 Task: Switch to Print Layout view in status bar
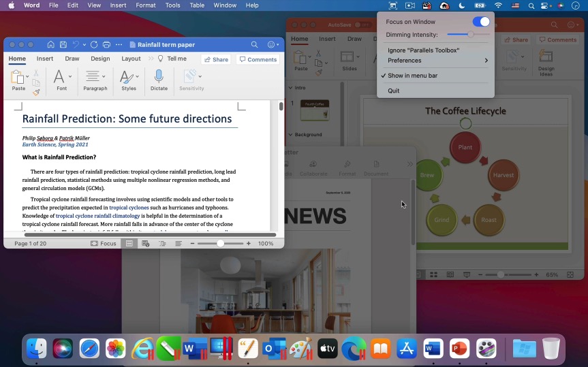[129, 243]
